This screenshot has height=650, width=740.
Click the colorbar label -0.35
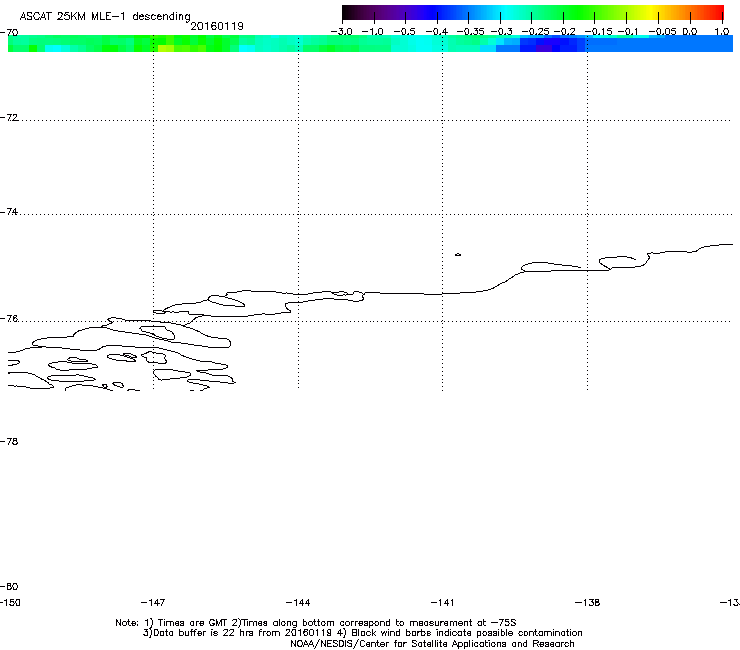471,32
